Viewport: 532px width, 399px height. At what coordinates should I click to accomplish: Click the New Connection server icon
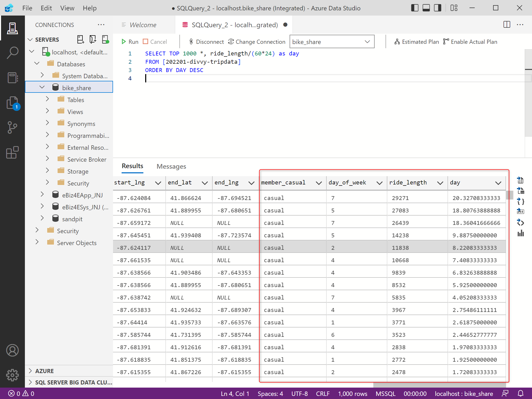80,39
